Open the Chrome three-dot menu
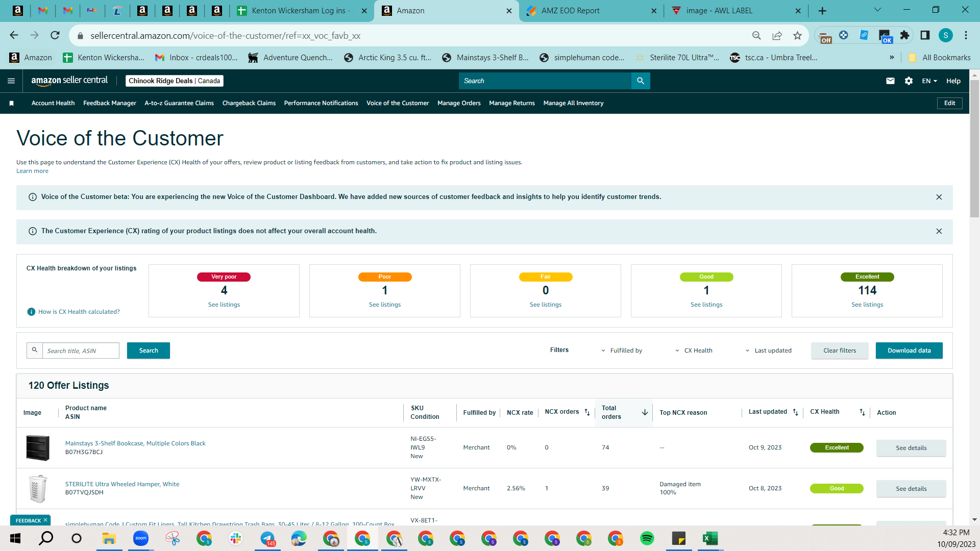980x551 pixels. click(x=966, y=35)
